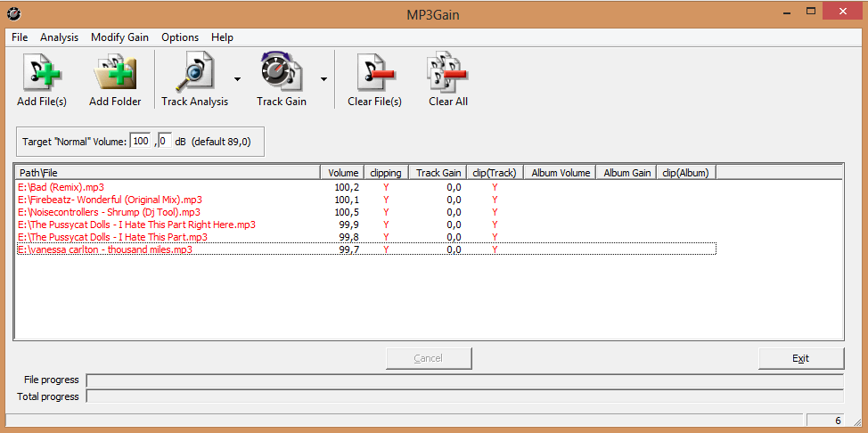Click the target volume decimal field
868x433 pixels.
pos(165,141)
